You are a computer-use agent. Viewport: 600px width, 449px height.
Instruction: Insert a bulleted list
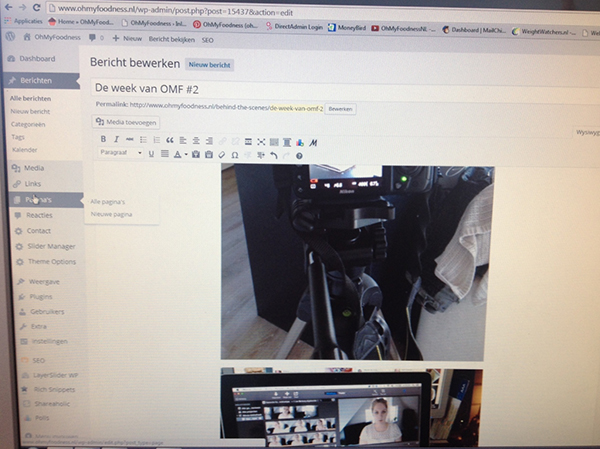143,140
